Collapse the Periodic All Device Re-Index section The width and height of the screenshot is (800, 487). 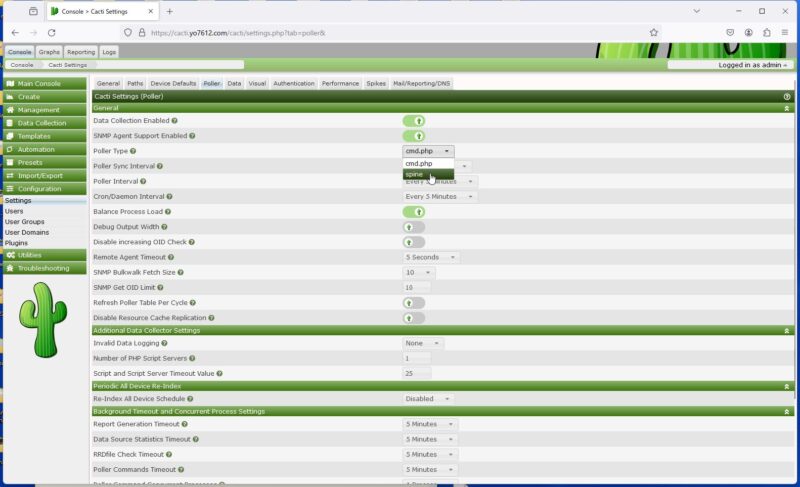(787, 387)
